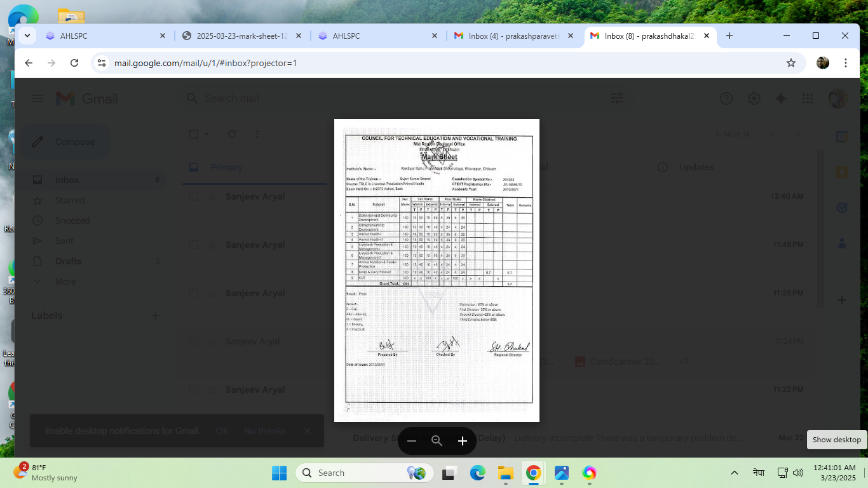This screenshot has height=488, width=868.
Task: Select the email received at 11:25 PM
Action: point(194,293)
